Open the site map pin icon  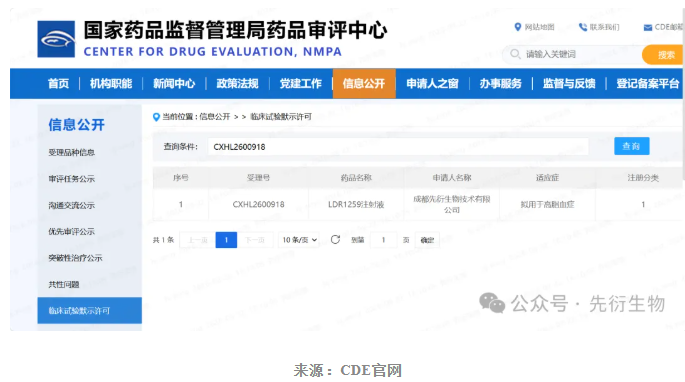518,27
